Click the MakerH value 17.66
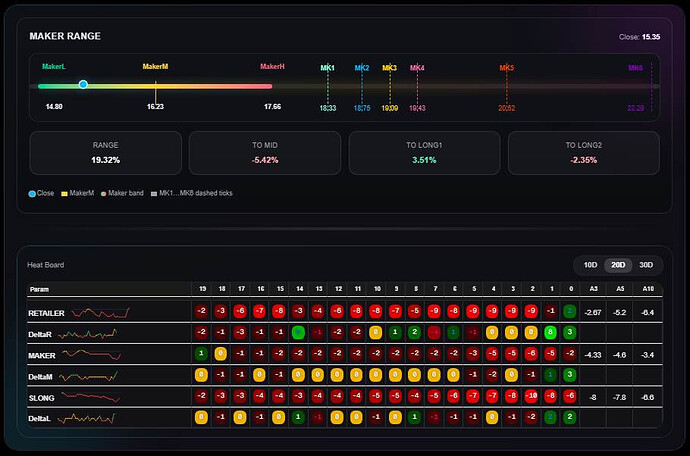Image resolution: width=690 pixels, height=456 pixels. 272,107
